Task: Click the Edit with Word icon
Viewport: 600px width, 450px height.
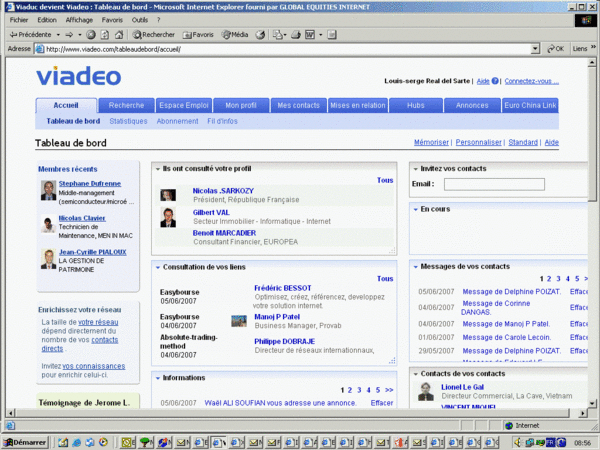Action: (310, 35)
